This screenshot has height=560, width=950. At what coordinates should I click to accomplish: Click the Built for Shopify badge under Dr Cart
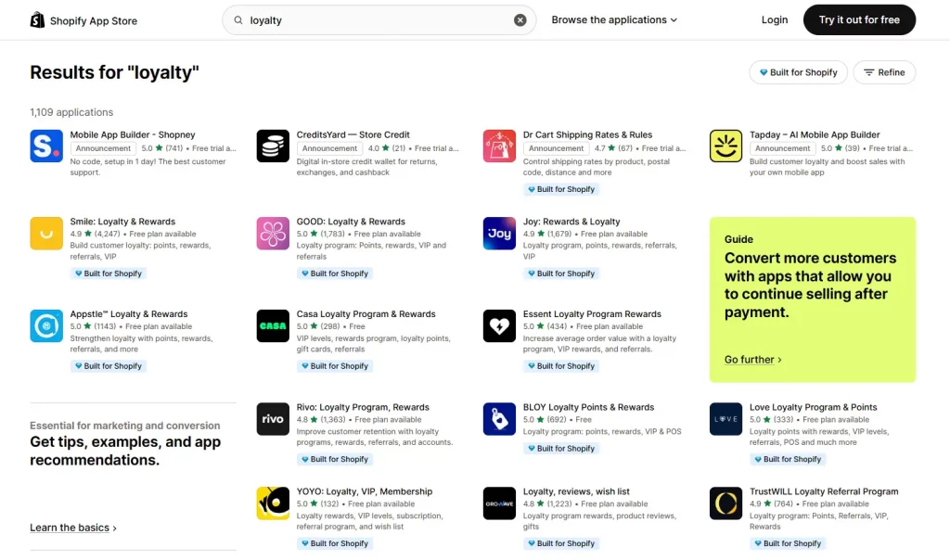[x=561, y=189]
